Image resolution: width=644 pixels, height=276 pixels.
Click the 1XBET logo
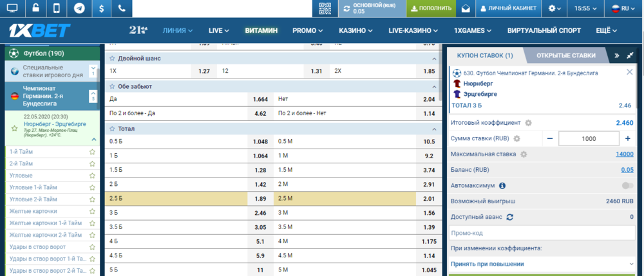(x=40, y=30)
